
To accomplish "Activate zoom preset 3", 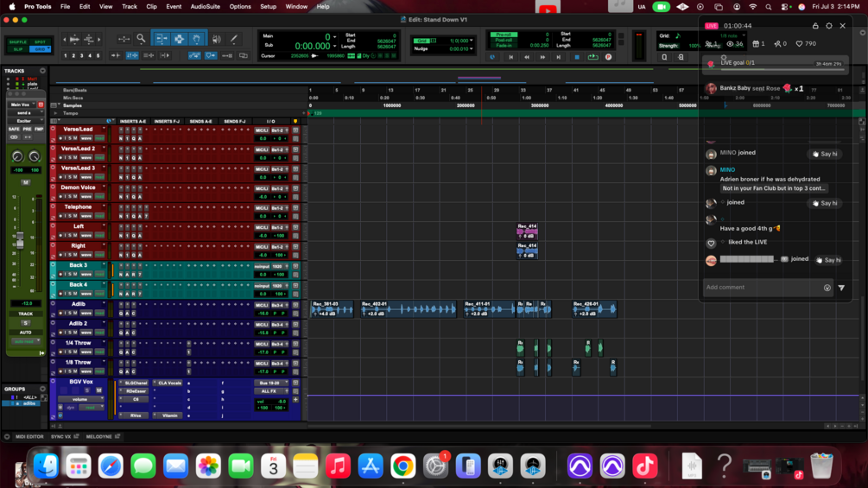I will click(81, 56).
